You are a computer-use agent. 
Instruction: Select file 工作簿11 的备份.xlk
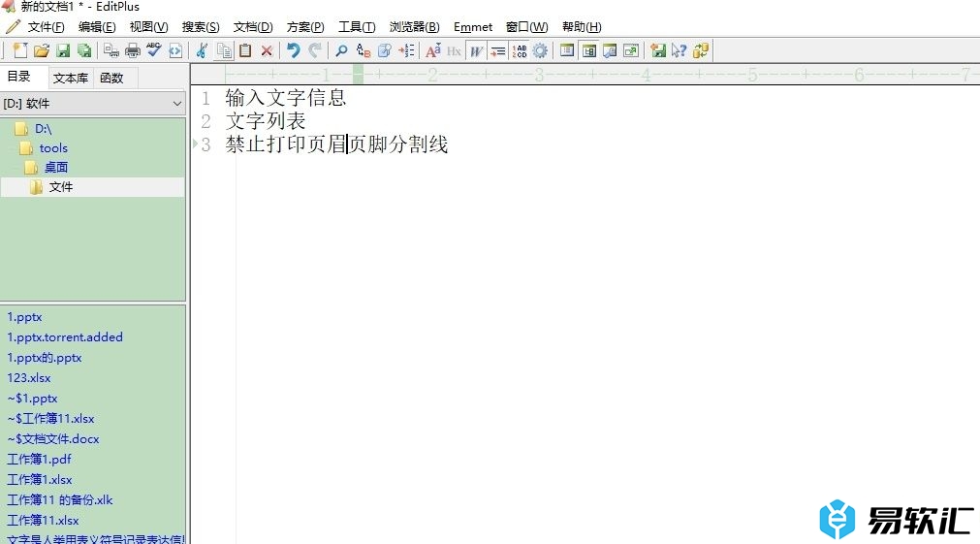click(60, 499)
